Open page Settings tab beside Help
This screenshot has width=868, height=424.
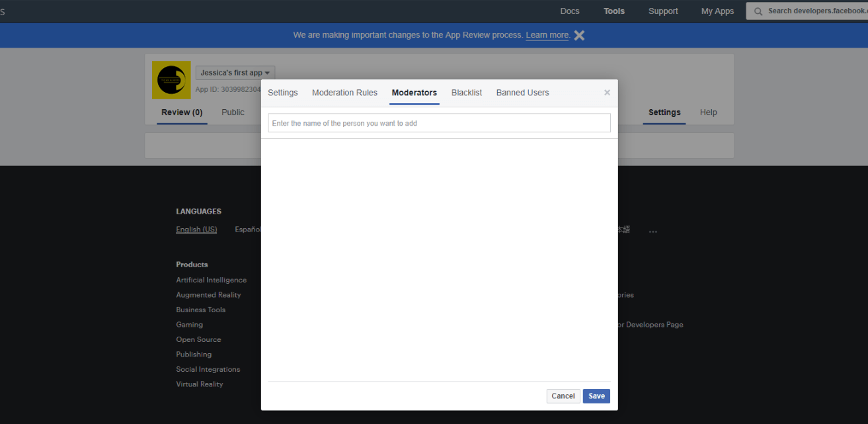tap(664, 112)
